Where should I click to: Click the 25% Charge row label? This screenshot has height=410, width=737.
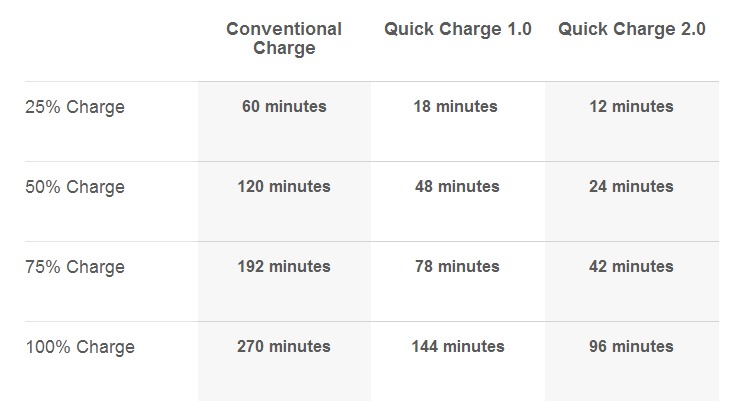point(75,107)
